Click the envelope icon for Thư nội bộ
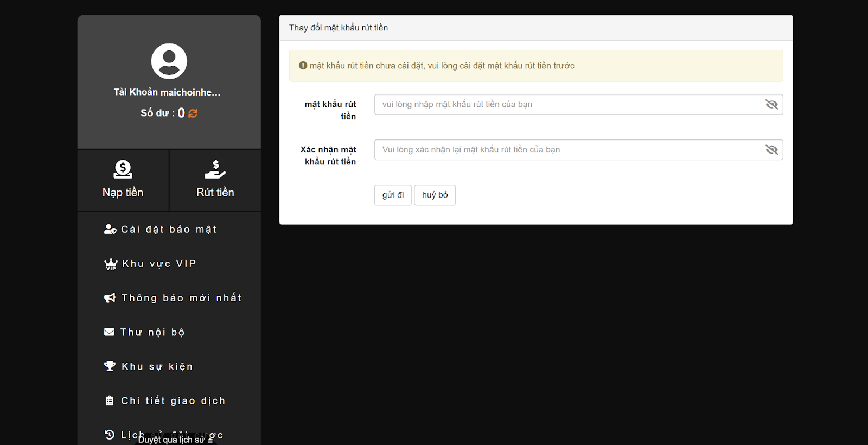Screen dimensions: 868x445 click(x=109, y=332)
